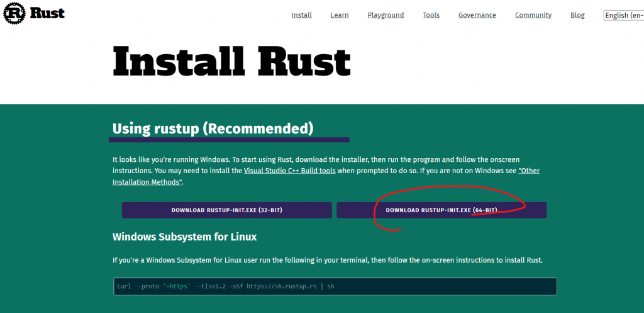Click the curl command code box
The width and height of the screenshot is (644, 313).
click(x=335, y=287)
